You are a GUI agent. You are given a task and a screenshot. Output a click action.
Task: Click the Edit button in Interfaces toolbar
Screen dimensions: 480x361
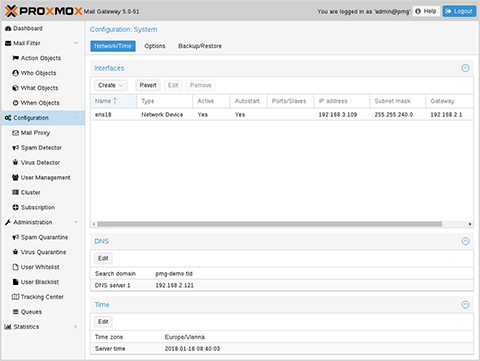[173, 85]
